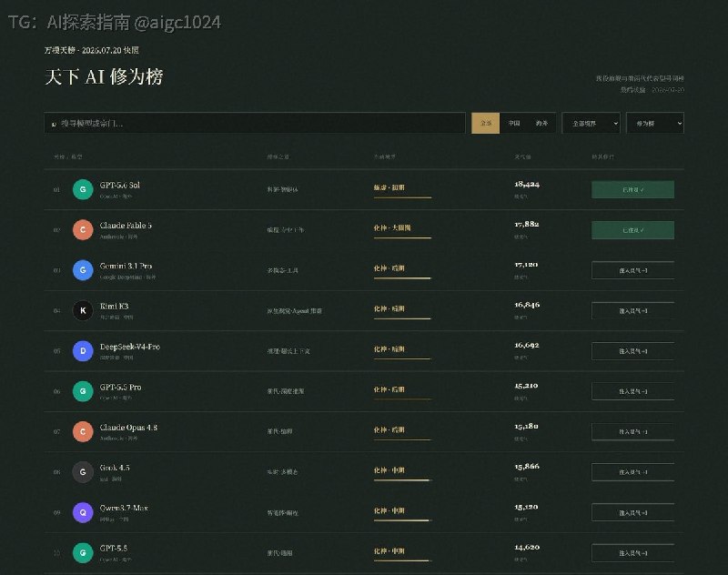Click the Grok 4.5 realm progress bar
The image size is (728, 575).
pyautogui.click(x=402, y=480)
